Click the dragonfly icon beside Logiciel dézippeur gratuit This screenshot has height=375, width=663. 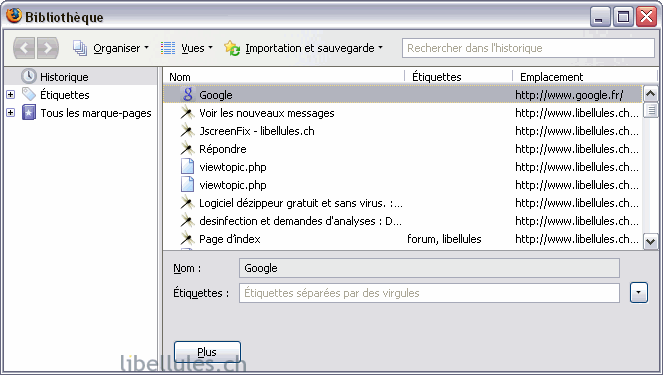pyautogui.click(x=187, y=203)
